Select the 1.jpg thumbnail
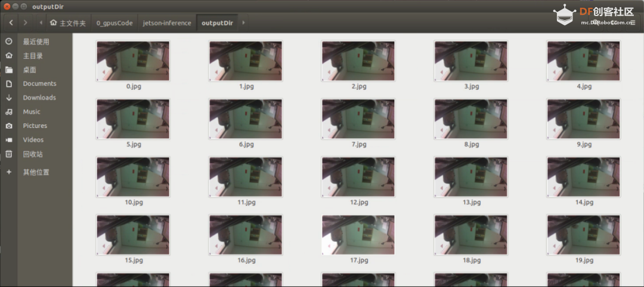Image resolution: width=644 pixels, height=287 pixels. click(246, 61)
